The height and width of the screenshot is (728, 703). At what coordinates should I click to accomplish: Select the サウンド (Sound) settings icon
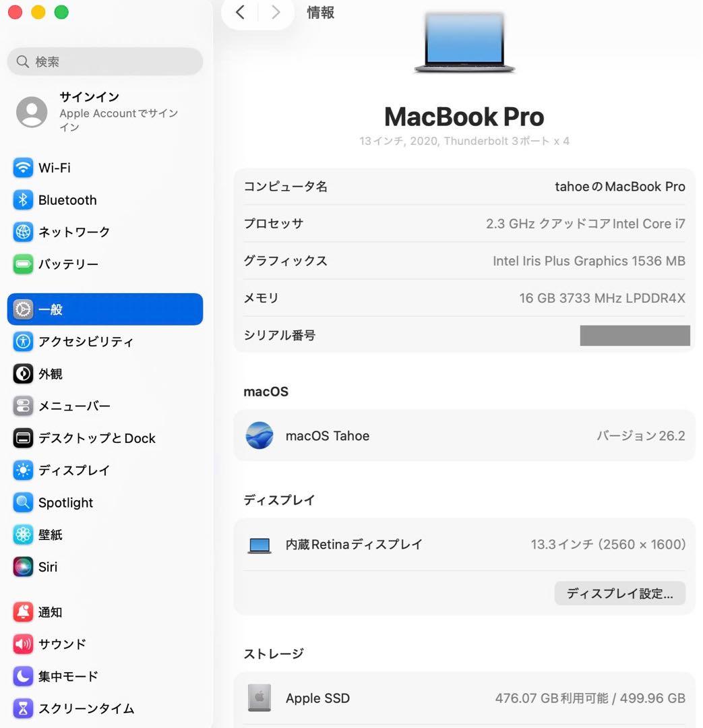23,644
